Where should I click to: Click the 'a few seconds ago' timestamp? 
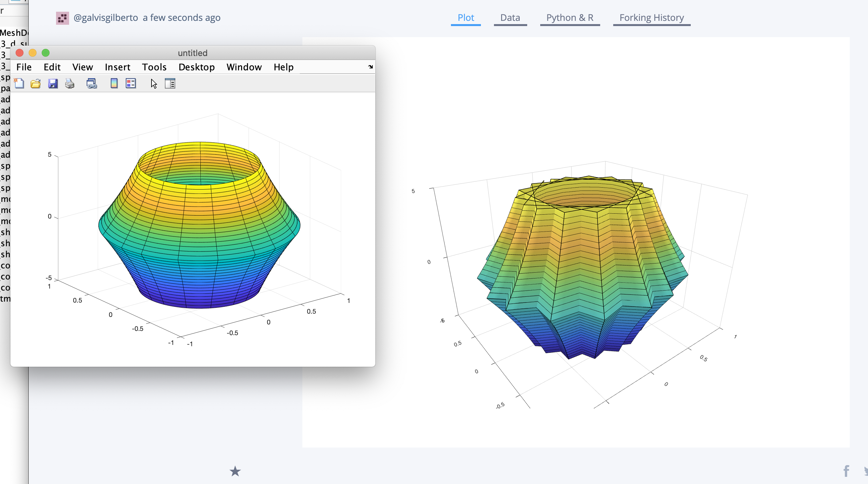pos(181,18)
